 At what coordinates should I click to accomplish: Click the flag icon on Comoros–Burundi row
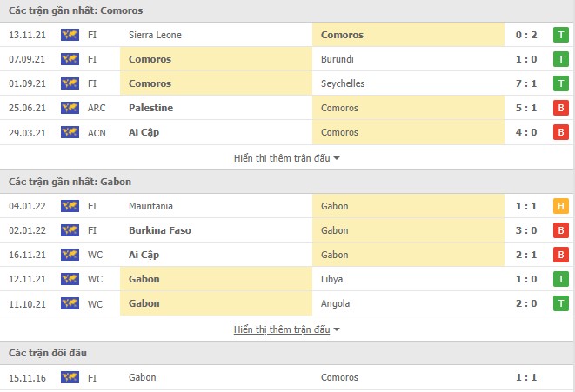click(x=70, y=60)
